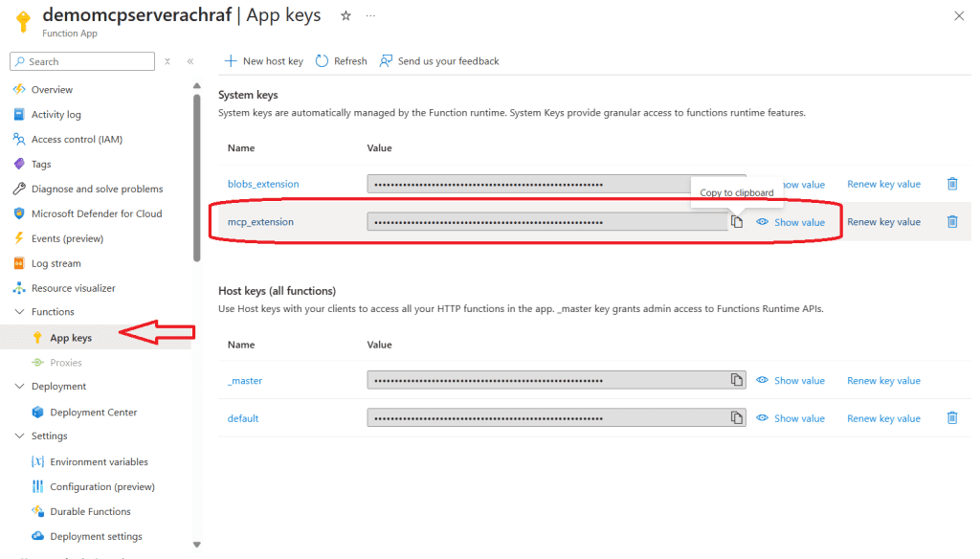Click New host key button
This screenshot has height=559, width=980.
(263, 61)
